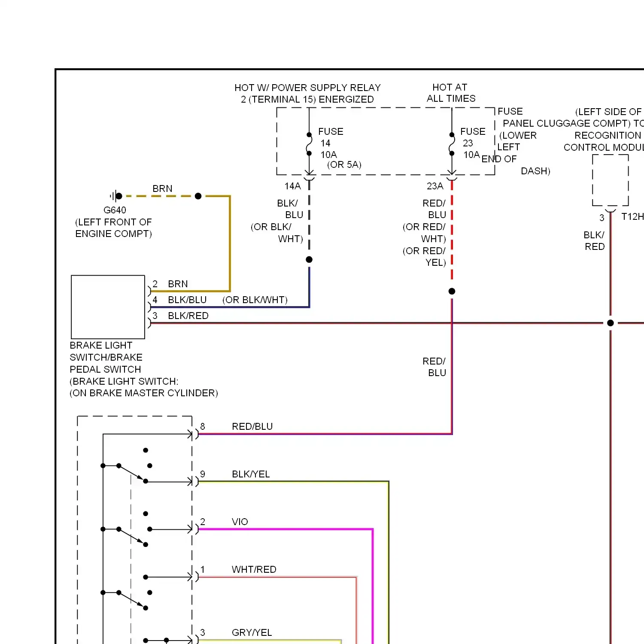Click the dashed control module box above T12H
Image resolution: width=644 pixels, height=644 pixels.
tap(611, 180)
